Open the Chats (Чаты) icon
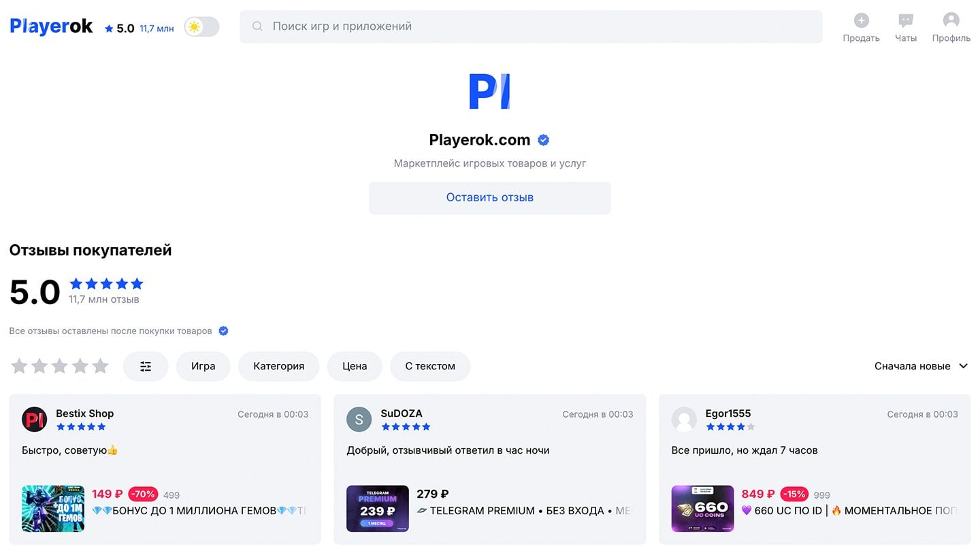Viewport: 980px width, 551px height. 905,21
